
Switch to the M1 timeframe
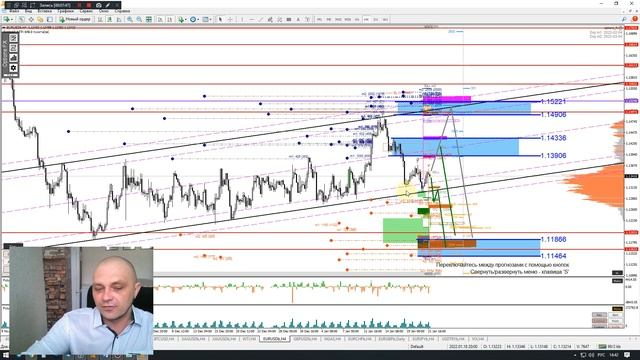pyautogui.click(x=320, y=19)
